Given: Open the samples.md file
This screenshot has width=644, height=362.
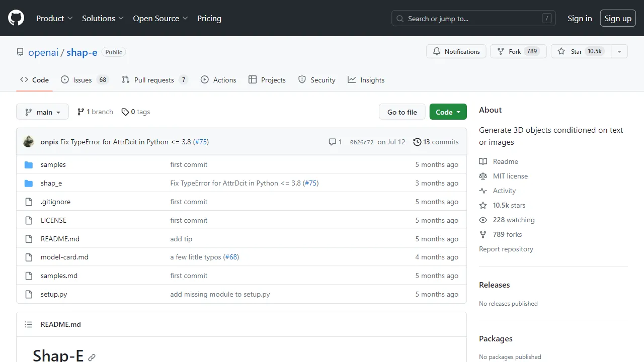Looking at the screenshot, I should click(x=59, y=276).
